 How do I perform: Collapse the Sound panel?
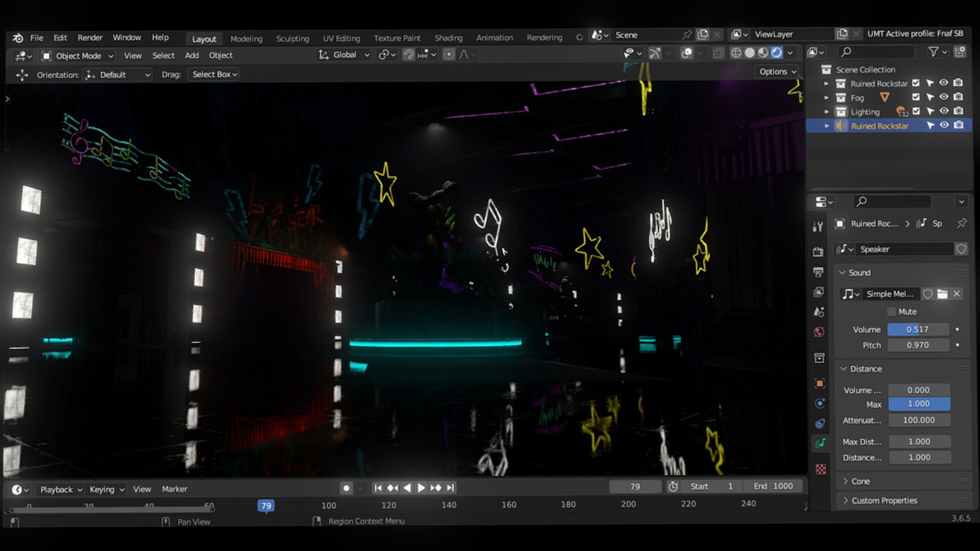click(843, 272)
